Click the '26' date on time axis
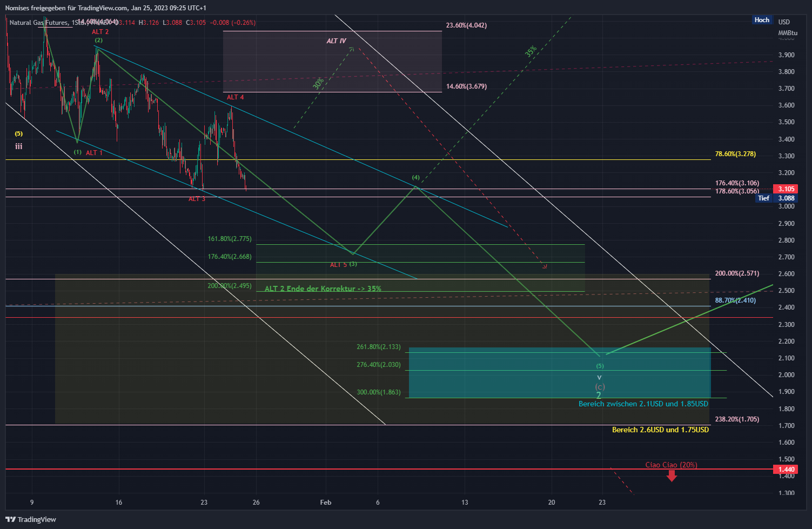This screenshot has height=529, width=812. click(x=256, y=503)
